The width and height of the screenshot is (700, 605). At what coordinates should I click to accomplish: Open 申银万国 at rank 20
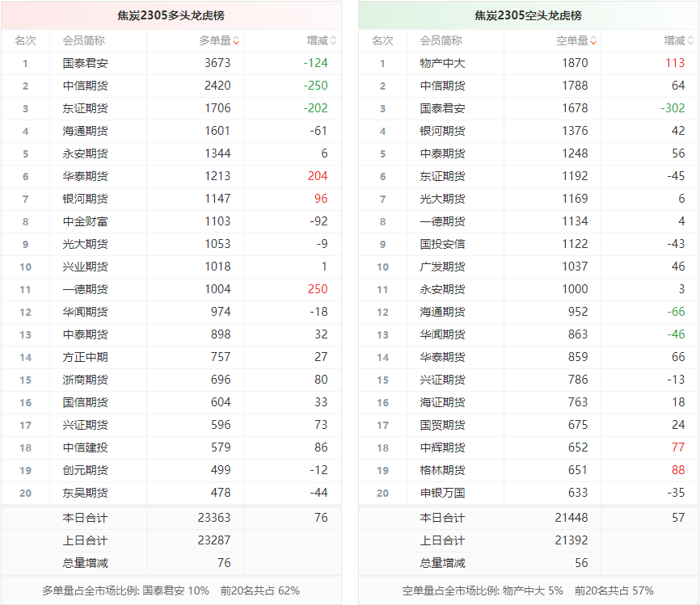[442, 493]
